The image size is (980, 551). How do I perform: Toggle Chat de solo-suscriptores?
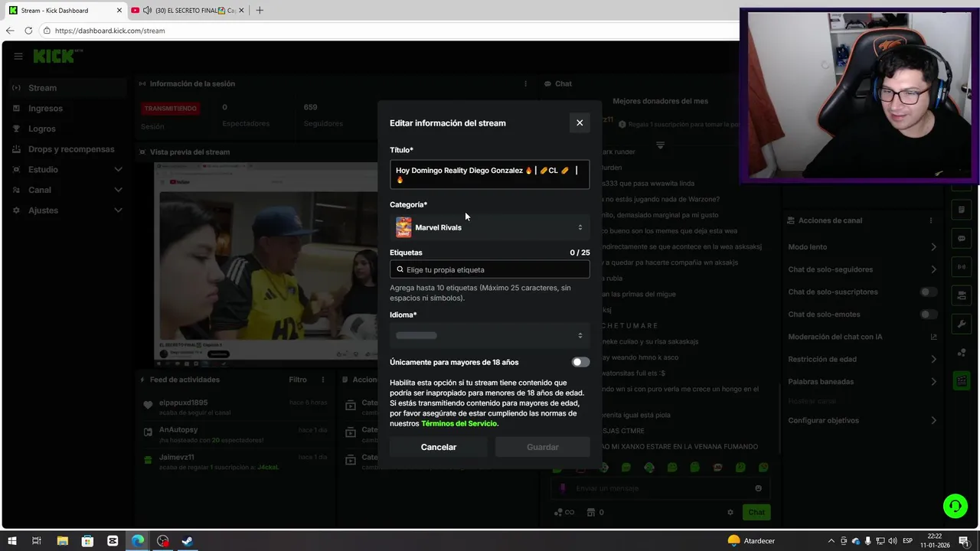(x=928, y=292)
